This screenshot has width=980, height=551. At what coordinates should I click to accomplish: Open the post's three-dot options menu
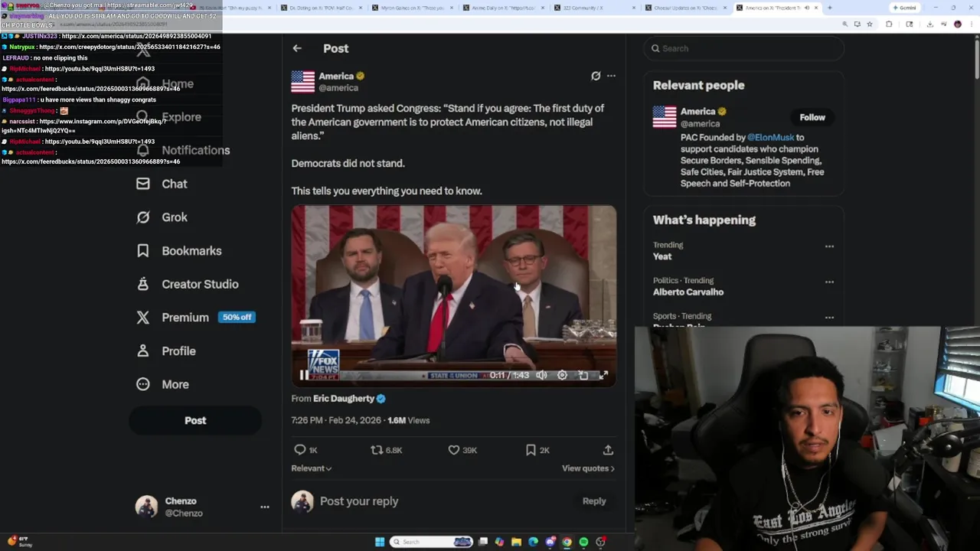coord(611,76)
